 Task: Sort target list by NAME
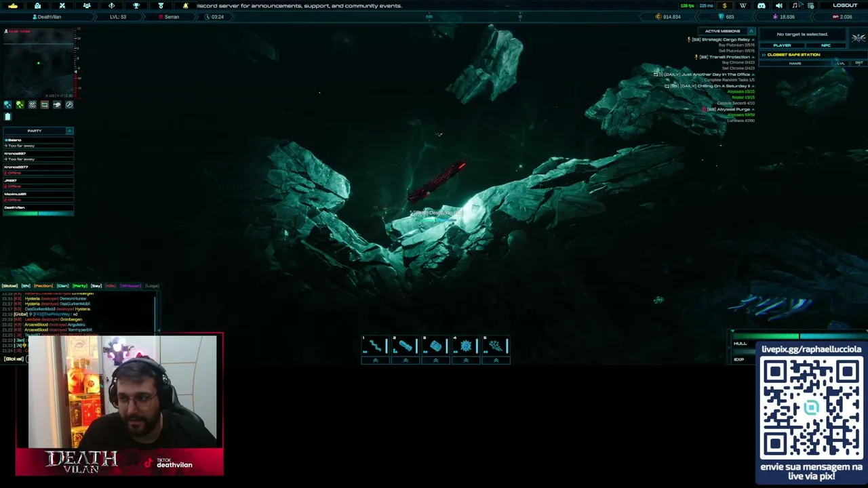tap(795, 63)
